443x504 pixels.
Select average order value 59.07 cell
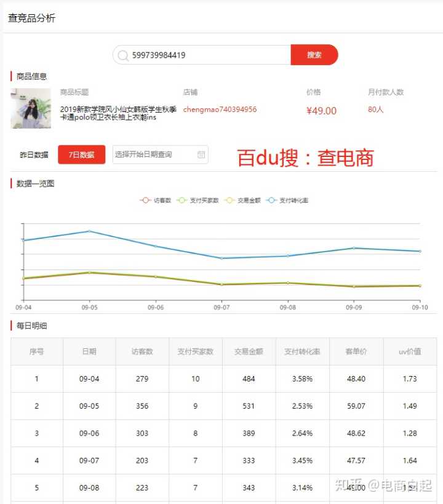[x=356, y=406]
